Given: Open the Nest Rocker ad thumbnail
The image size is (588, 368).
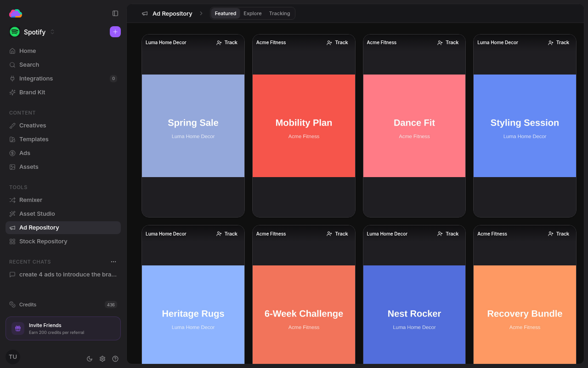Looking at the screenshot, I should pyautogui.click(x=414, y=315).
